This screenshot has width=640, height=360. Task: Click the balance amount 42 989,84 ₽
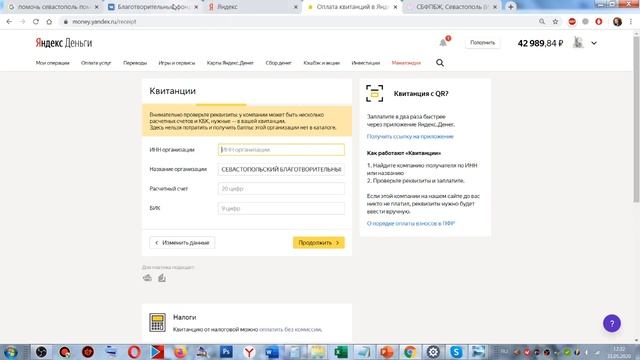click(x=540, y=43)
